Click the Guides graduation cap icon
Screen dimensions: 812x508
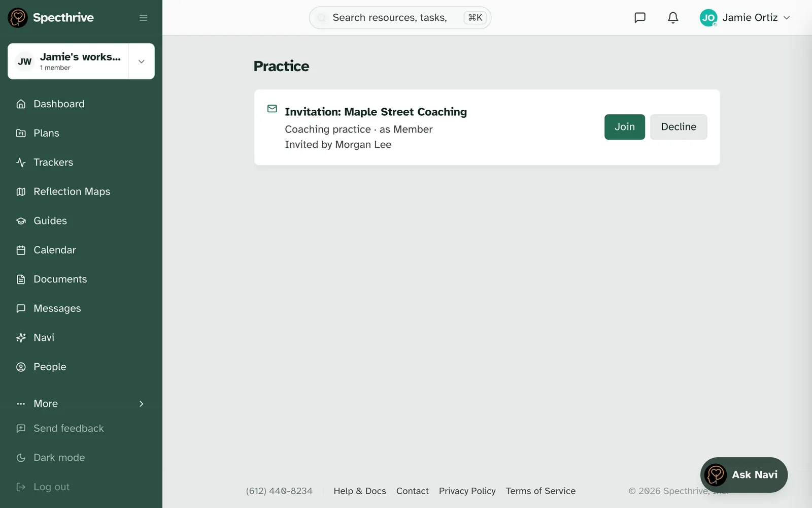pyautogui.click(x=21, y=221)
